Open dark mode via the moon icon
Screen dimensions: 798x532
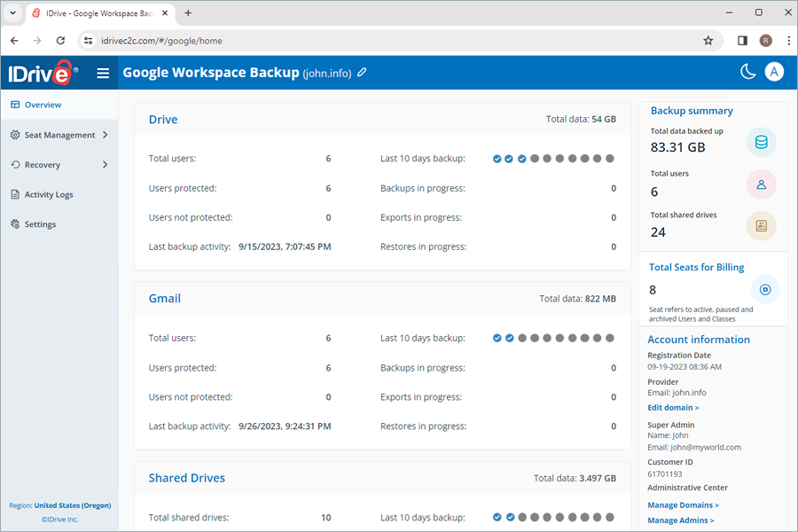(x=746, y=71)
